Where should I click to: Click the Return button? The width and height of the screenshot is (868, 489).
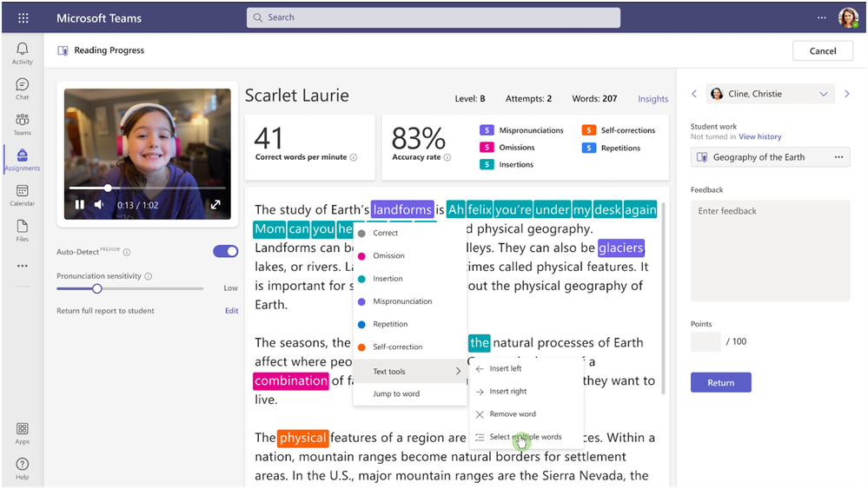pyautogui.click(x=721, y=382)
